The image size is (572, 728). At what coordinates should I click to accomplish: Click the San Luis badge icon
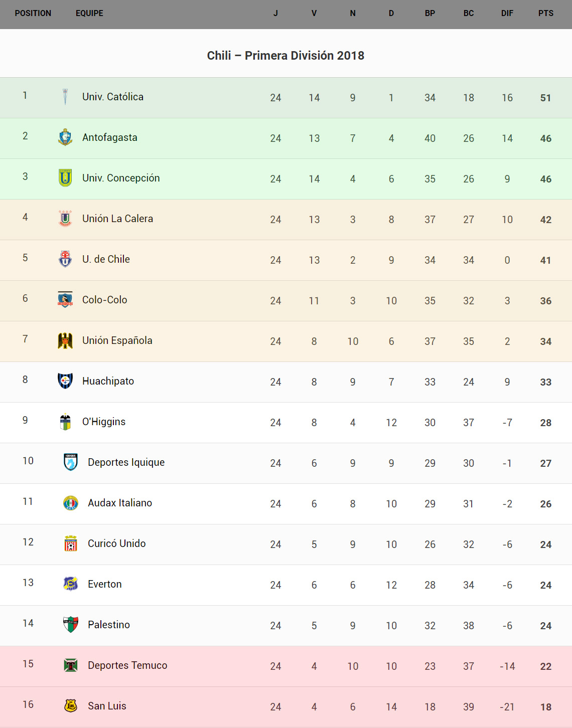(x=71, y=706)
